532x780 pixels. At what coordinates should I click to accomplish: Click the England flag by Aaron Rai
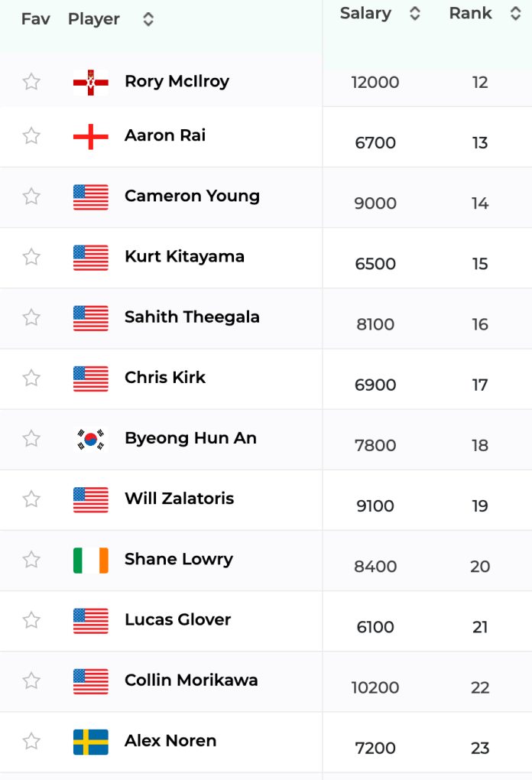[91, 136]
